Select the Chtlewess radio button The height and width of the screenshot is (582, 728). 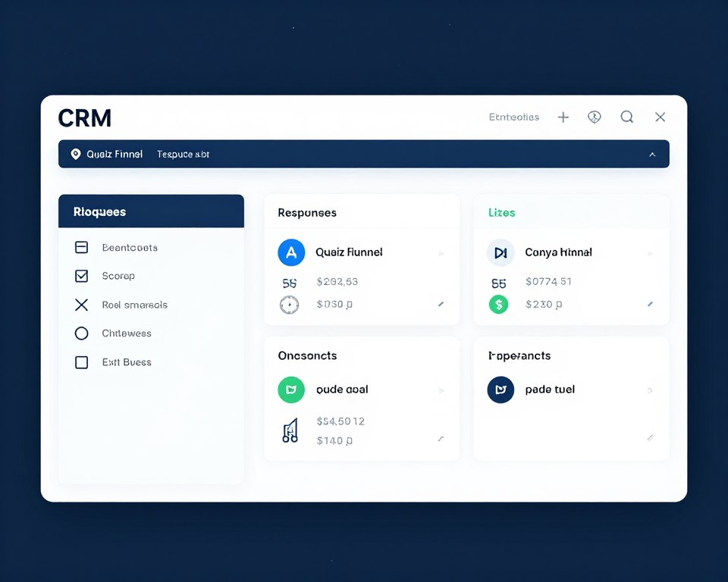click(x=81, y=333)
